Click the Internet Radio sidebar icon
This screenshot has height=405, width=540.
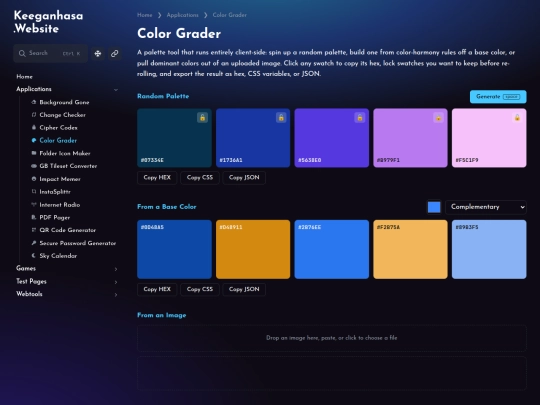[34, 205]
